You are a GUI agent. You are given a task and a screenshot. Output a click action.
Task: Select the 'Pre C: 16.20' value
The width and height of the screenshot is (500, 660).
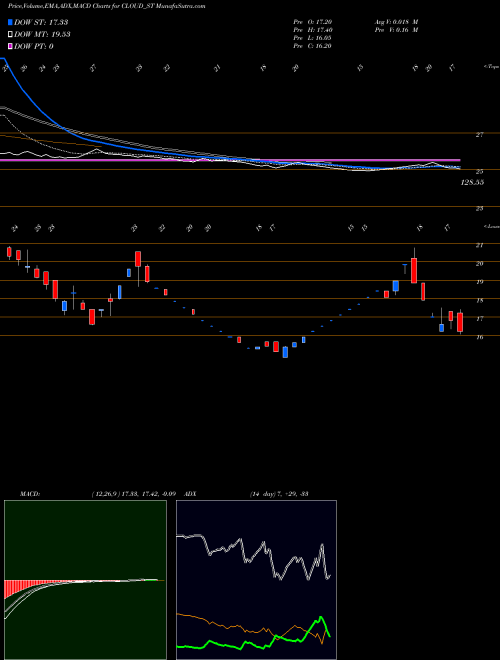312,46
